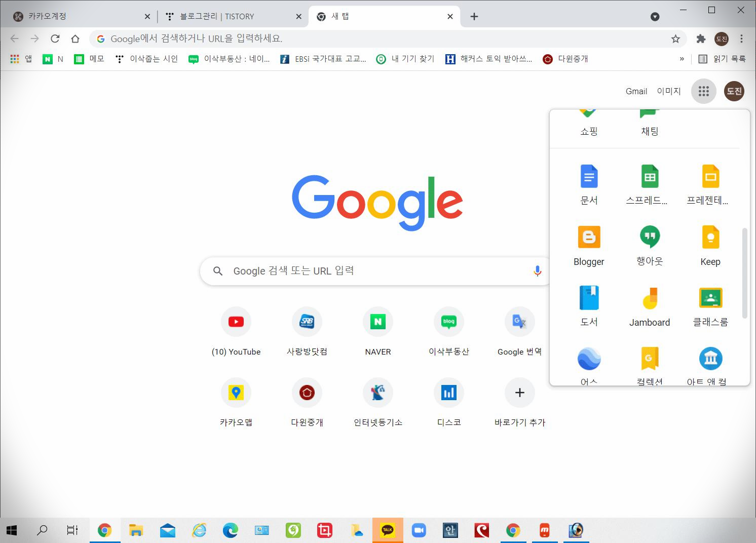
Task: Open 이삭부동산 shortcut tile
Action: 449,332
